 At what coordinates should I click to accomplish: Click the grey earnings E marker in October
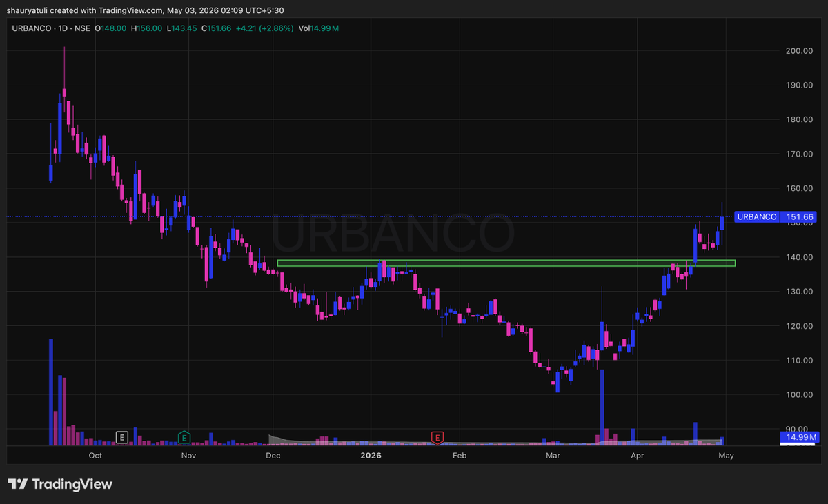tap(122, 437)
